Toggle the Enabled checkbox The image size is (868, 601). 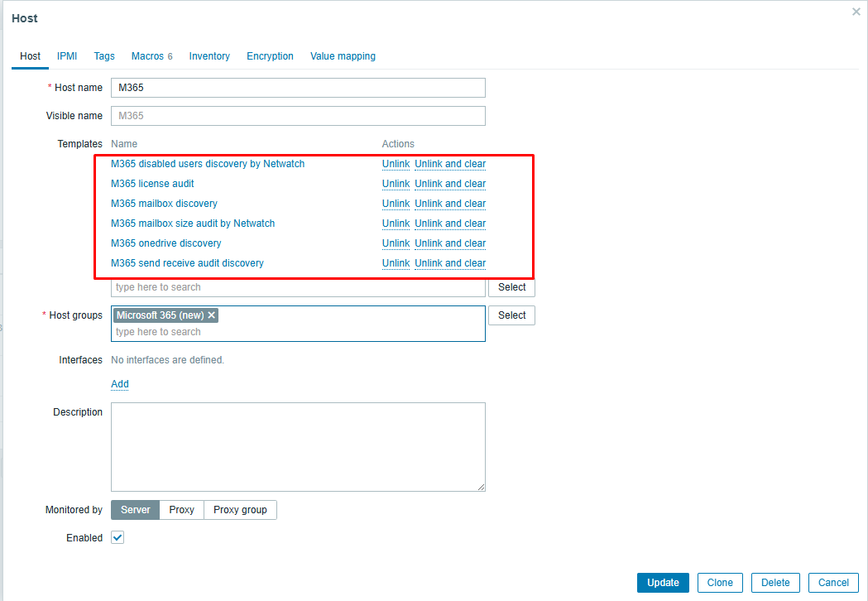point(117,537)
